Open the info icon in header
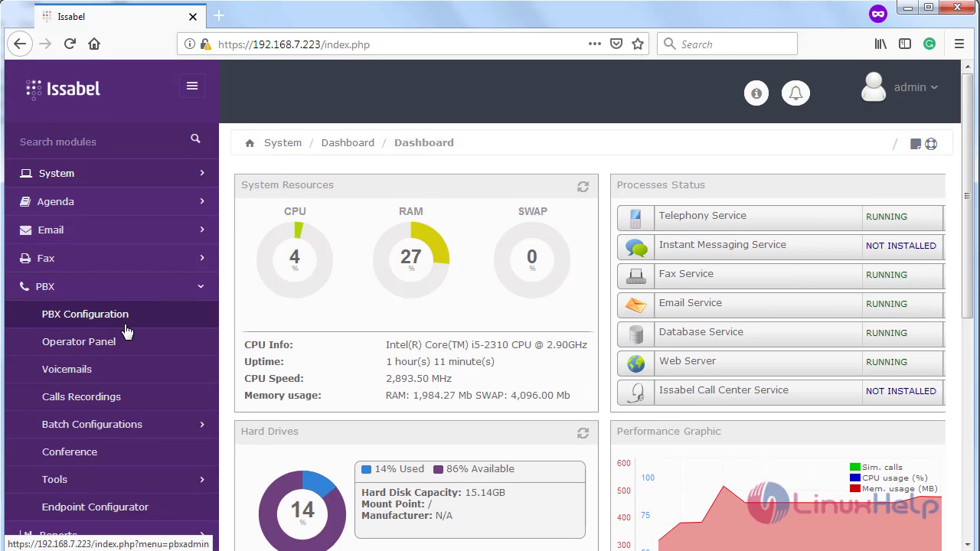980x551 pixels. (x=756, y=93)
